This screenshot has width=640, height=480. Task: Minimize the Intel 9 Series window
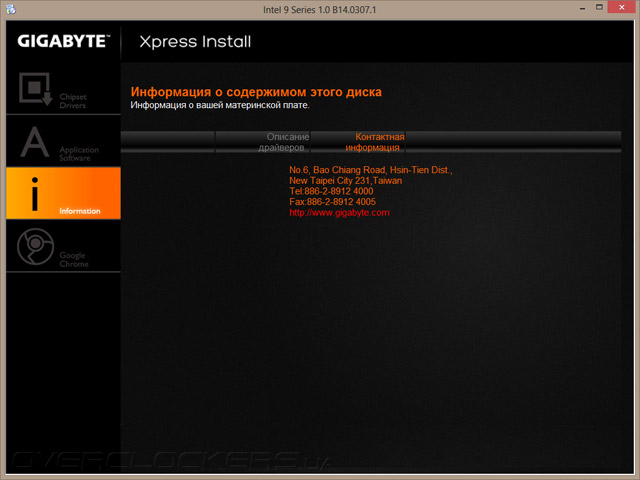pyautogui.click(x=582, y=8)
